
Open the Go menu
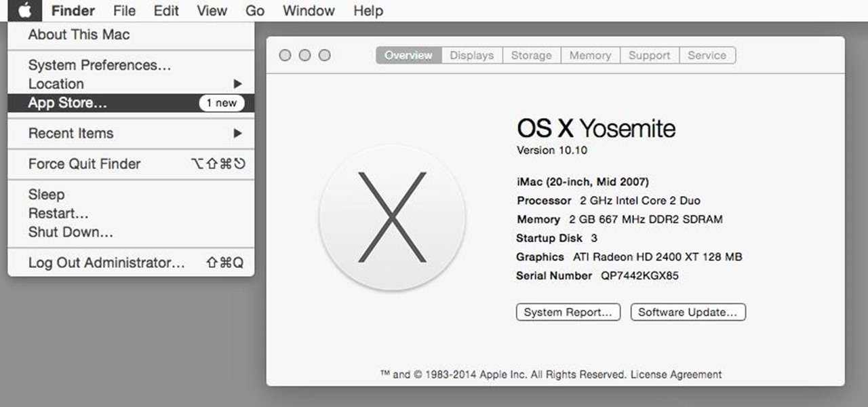255,11
